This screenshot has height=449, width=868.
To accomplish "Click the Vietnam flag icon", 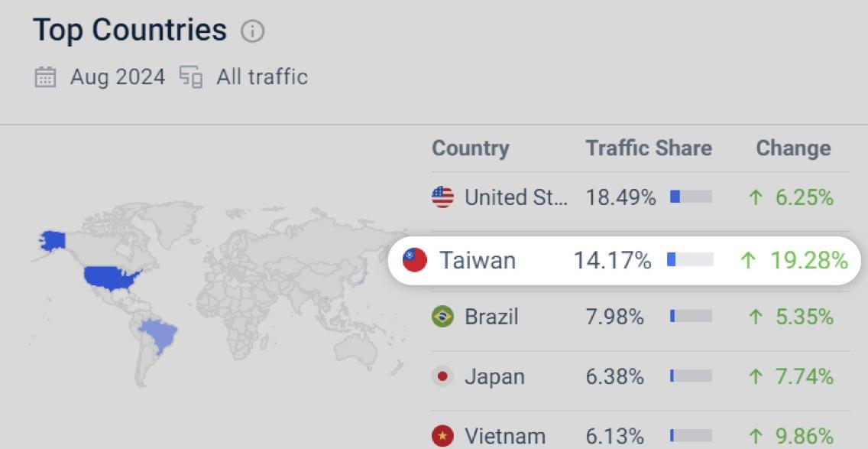I will 442,436.
